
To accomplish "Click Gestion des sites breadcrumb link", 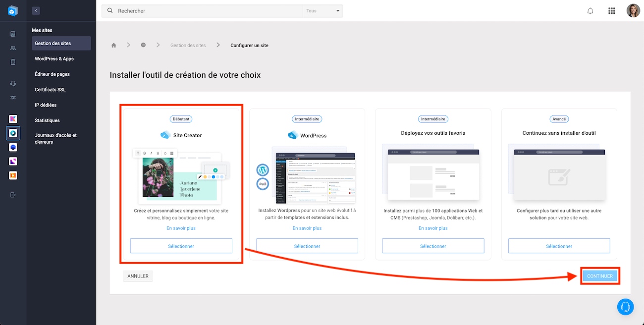I will pos(188,45).
